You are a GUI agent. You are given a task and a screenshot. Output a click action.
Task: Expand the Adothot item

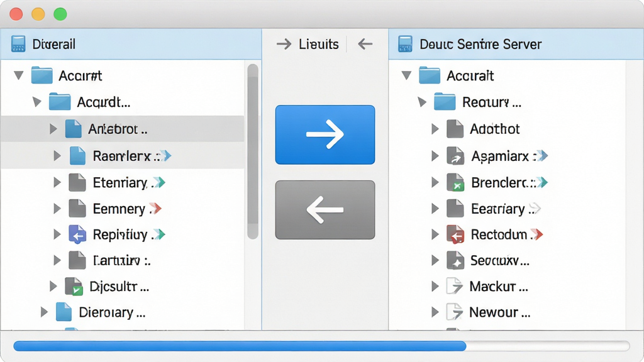(x=435, y=129)
